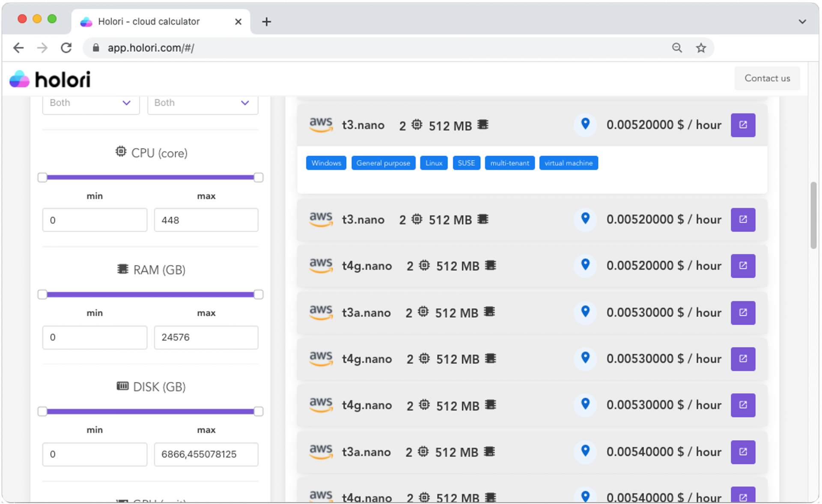822x504 pixels.
Task: Click the location pin icon on t4g.nano
Action: pyautogui.click(x=584, y=265)
